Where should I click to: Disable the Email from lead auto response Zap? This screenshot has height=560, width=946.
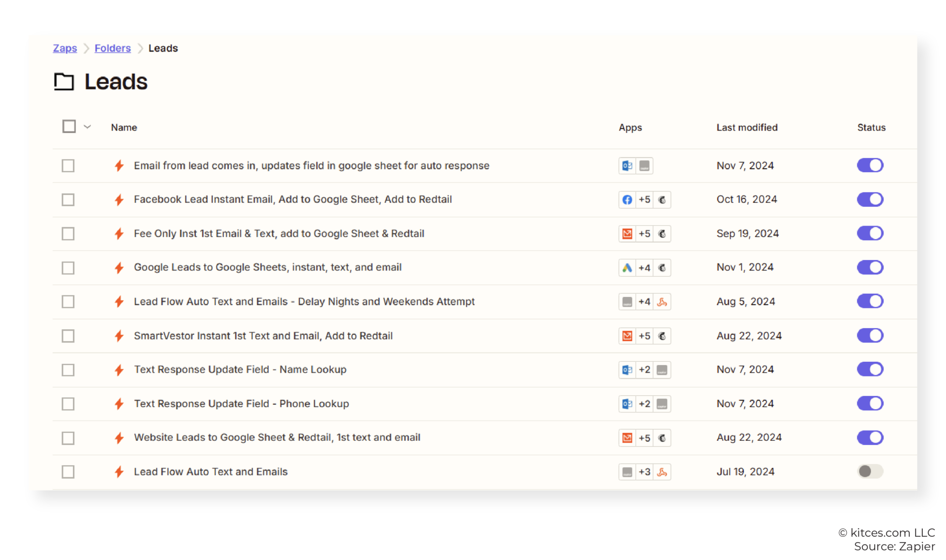870,166
